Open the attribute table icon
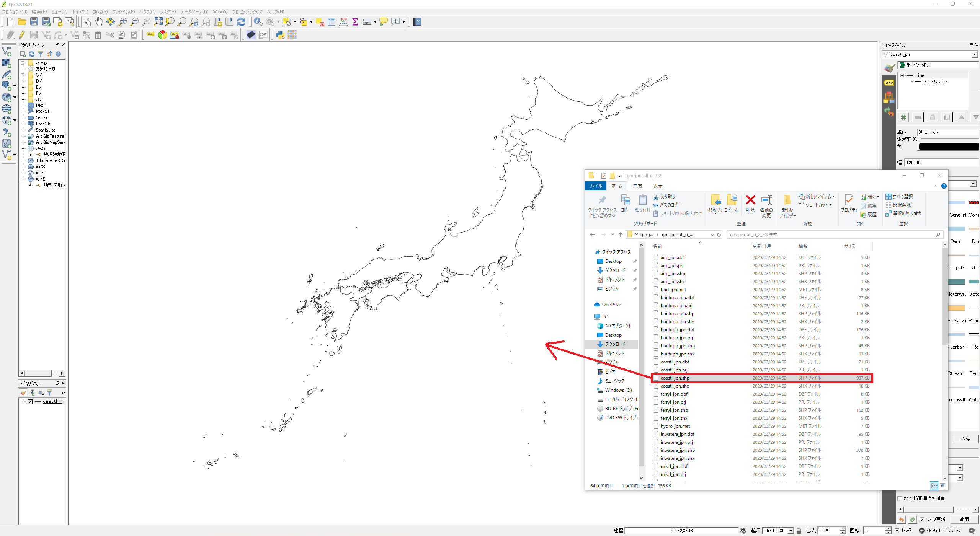The height and width of the screenshot is (536, 980). coord(332,22)
